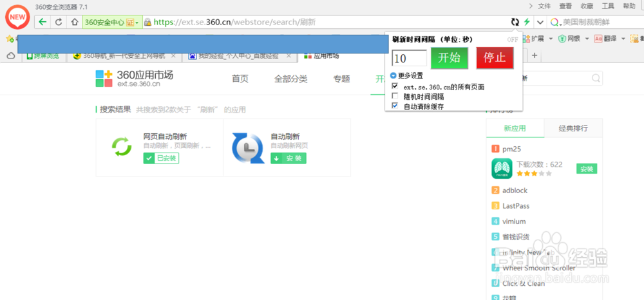Viewport: 644px width, 300px height.
Task: Open the 帮助 menu
Action: coord(629,6)
